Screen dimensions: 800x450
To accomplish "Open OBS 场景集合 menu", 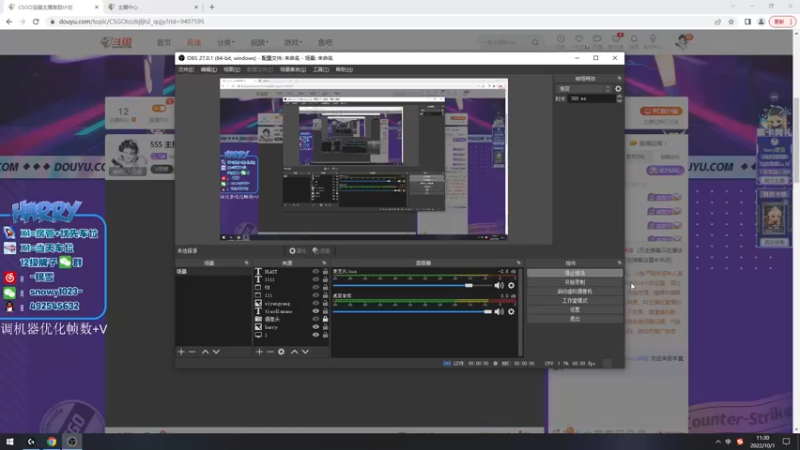I will pos(292,69).
